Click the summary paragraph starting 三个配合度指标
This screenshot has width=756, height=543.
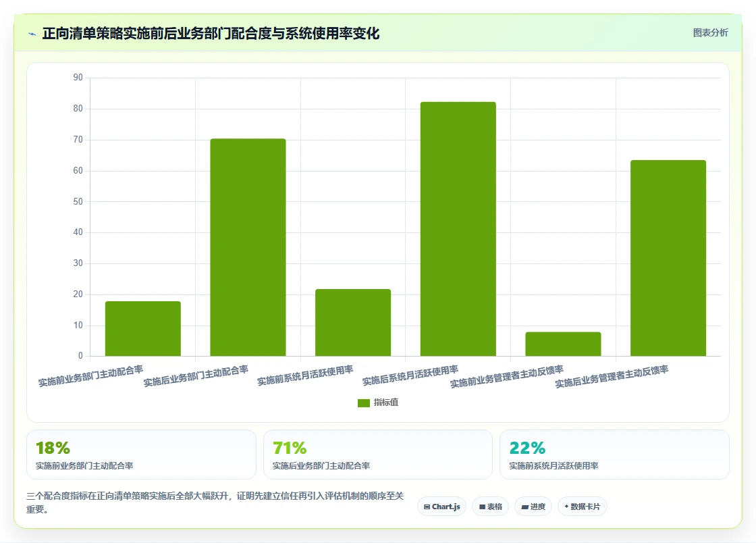[215, 502]
